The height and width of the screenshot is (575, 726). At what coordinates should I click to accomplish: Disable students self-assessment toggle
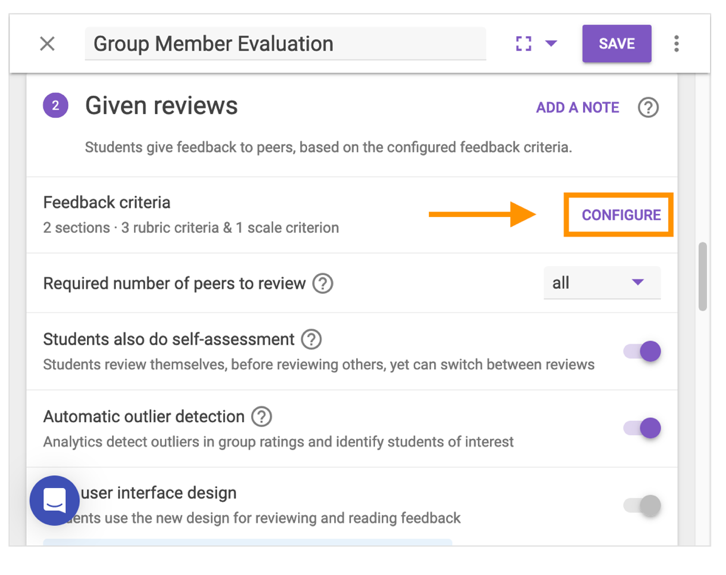pos(642,351)
